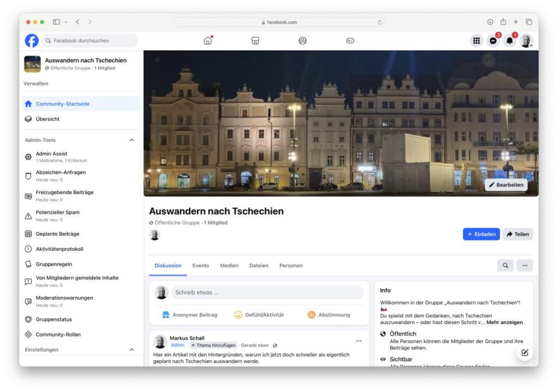Open the three-dots menu beside the tabs
The width and height of the screenshot is (558, 392).
pos(524,265)
